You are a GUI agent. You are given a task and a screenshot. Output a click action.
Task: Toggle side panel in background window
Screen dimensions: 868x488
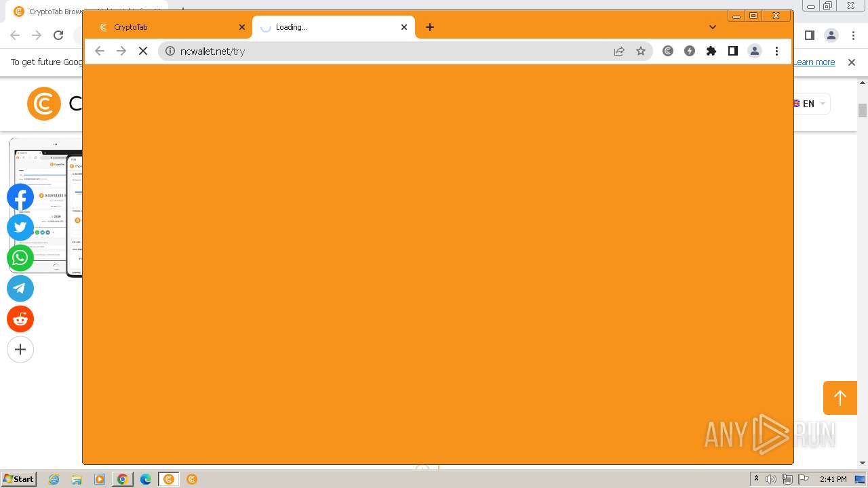coord(810,35)
